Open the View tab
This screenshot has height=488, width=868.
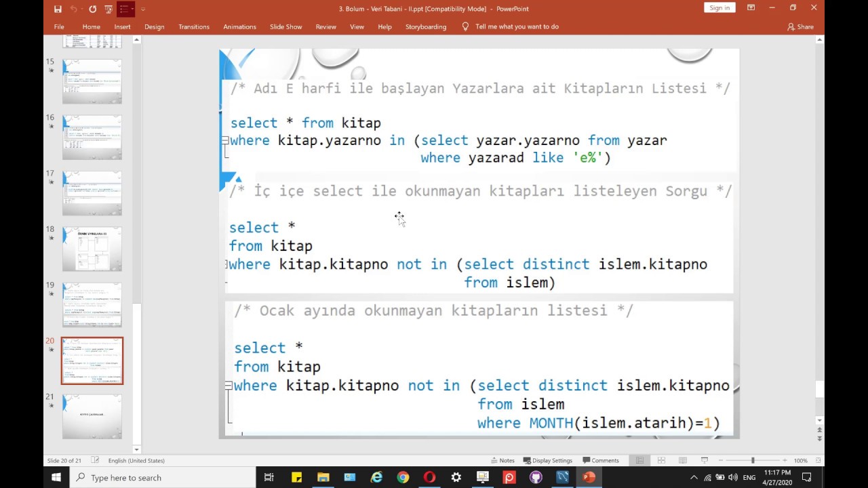tap(357, 26)
